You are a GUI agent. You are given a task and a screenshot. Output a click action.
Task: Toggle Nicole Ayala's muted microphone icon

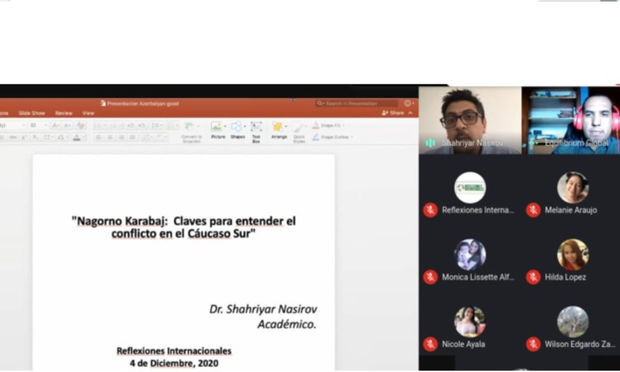[x=430, y=344]
